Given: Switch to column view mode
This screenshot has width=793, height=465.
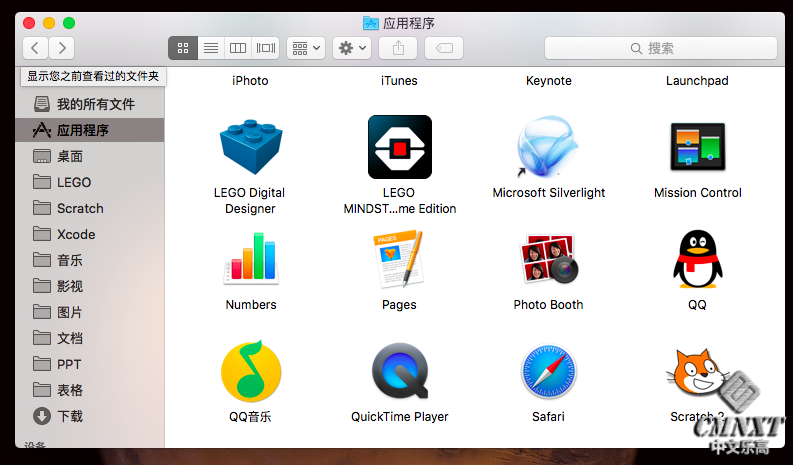Looking at the screenshot, I should click(238, 48).
